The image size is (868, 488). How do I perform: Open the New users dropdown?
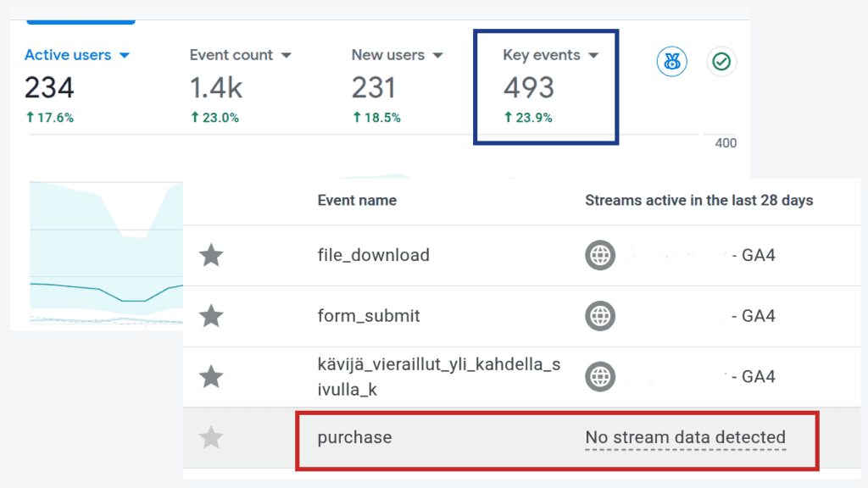point(438,54)
